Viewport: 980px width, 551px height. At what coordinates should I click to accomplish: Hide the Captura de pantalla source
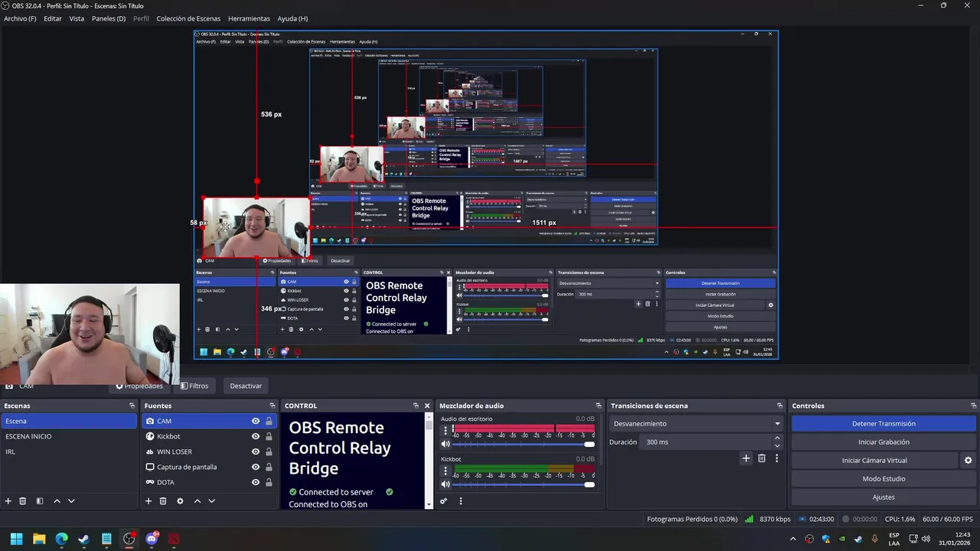point(256,467)
